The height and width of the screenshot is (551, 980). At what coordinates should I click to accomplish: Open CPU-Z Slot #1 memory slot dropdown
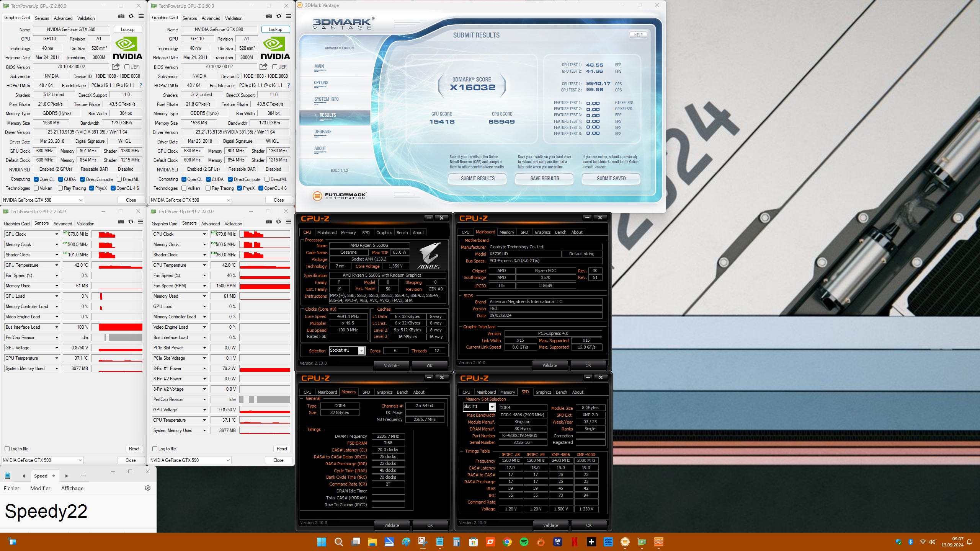point(492,407)
